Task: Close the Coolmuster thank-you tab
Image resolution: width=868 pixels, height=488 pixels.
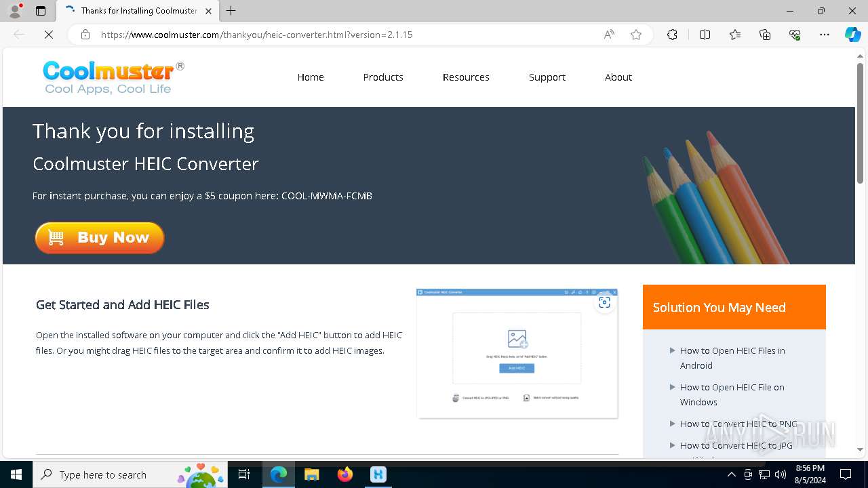Action: coord(208,11)
